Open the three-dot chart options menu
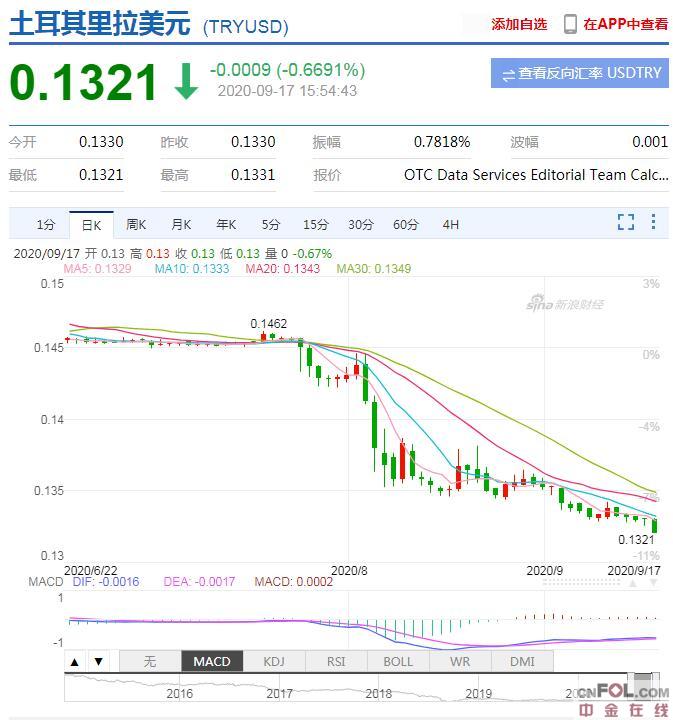Screen dimensions: 673x720 click(x=653, y=222)
